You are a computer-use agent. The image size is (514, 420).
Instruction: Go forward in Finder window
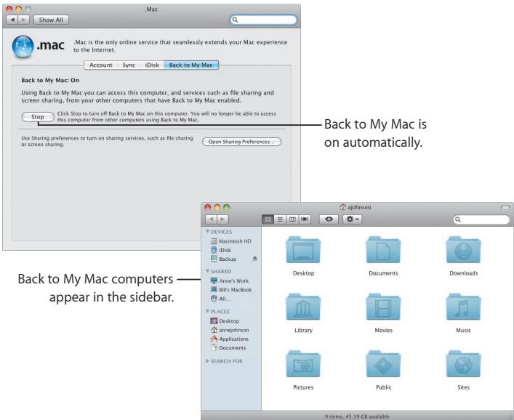click(222, 219)
